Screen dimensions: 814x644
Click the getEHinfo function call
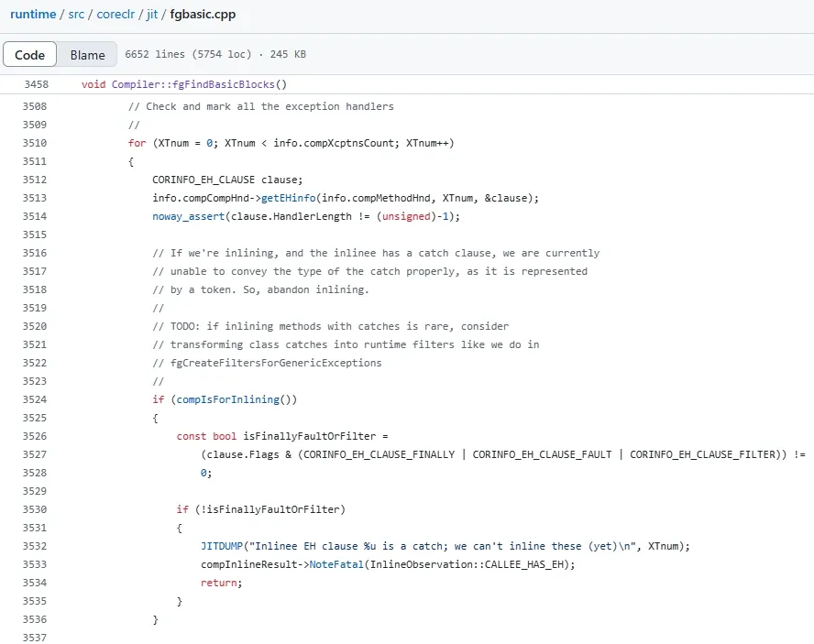(288, 198)
